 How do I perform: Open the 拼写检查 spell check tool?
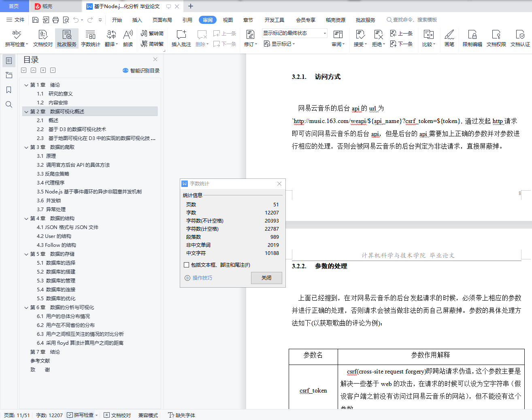[16, 38]
